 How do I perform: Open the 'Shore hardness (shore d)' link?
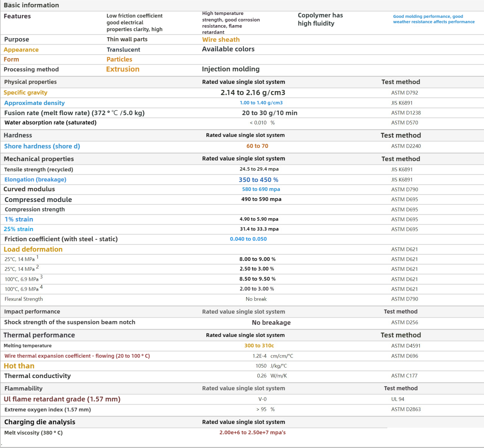(42, 146)
